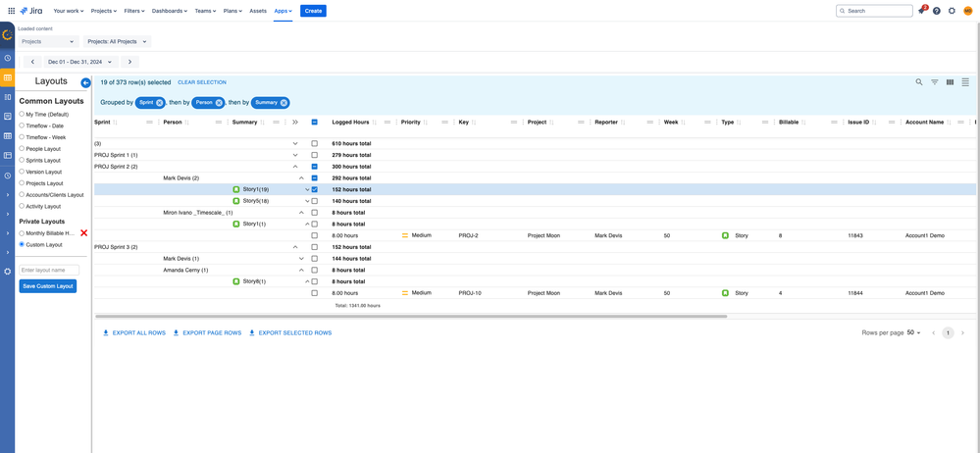Open the Teams menu

point(204,11)
